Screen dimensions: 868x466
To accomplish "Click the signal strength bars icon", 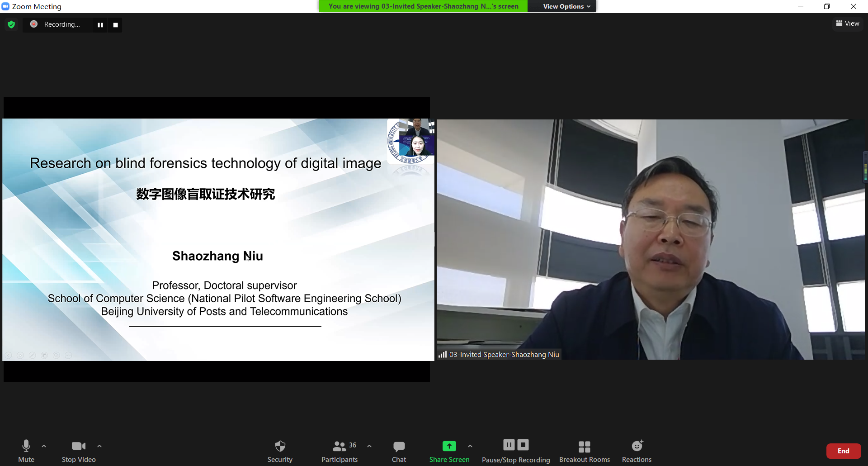I will 443,355.
